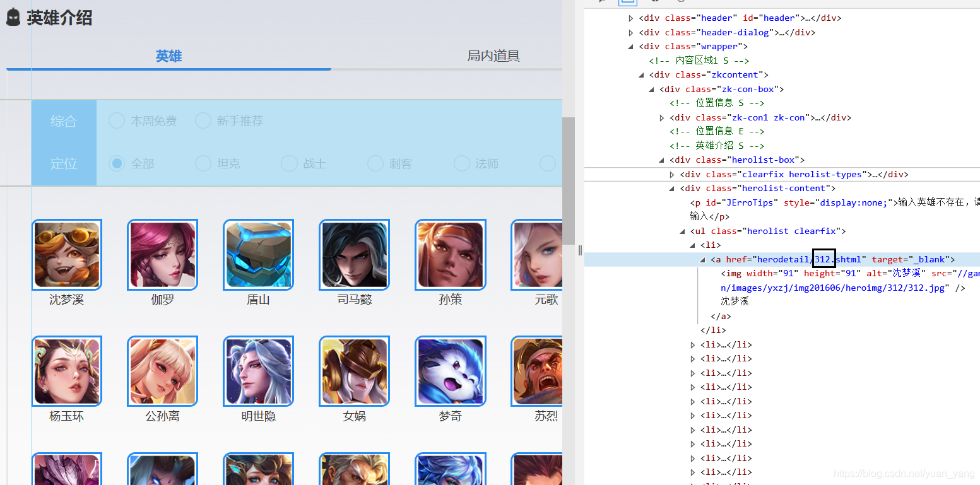
Task: Select the 新手推荐 radio button
Action: click(203, 120)
